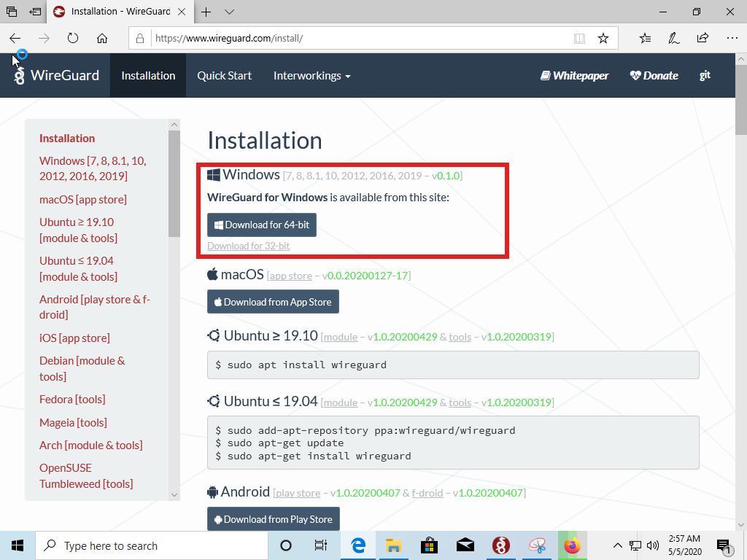
Task: Expand the Interworkings dropdown
Action: [x=311, y=75]
